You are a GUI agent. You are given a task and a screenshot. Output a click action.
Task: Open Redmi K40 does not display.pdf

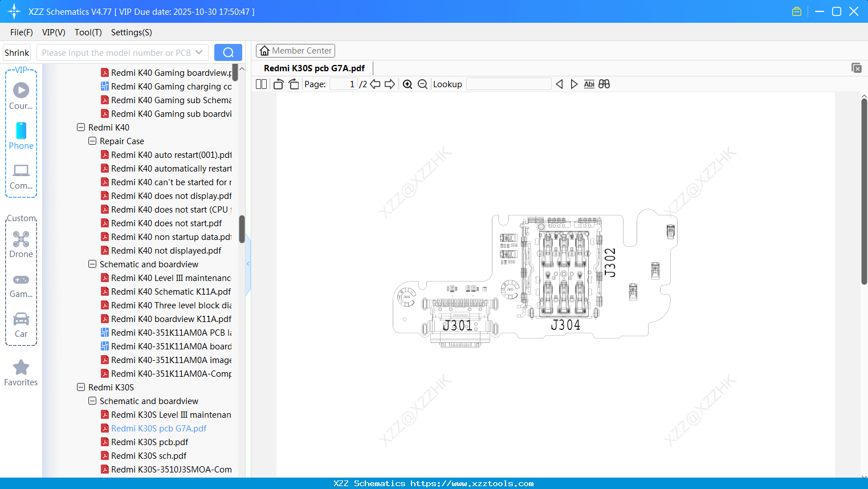click(166, 195)
